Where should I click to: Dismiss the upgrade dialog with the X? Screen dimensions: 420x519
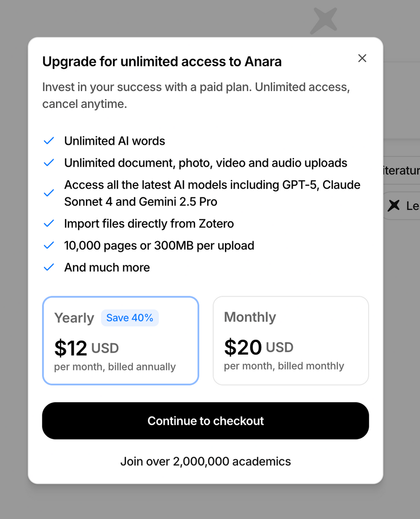click(x=362, y=58)
